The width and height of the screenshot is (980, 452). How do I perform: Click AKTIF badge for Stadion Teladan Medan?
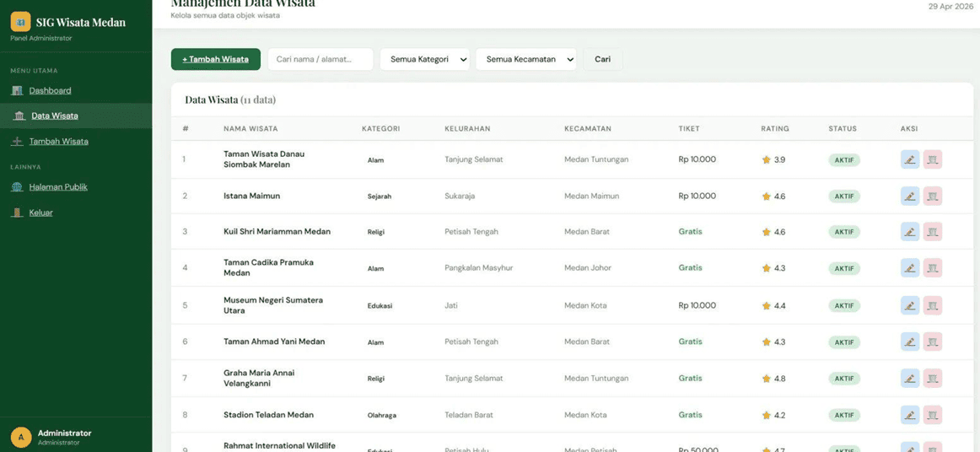pos(844,415)
